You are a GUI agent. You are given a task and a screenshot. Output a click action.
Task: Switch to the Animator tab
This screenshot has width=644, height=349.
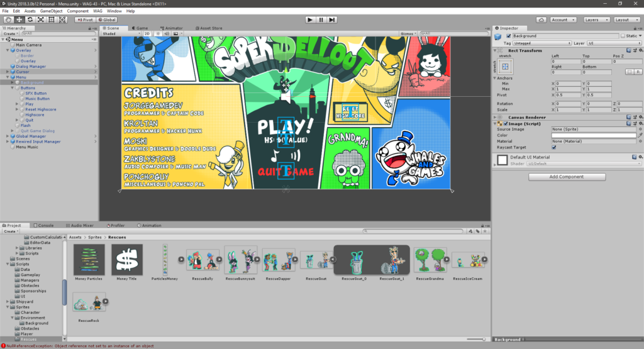coord(171,28)
